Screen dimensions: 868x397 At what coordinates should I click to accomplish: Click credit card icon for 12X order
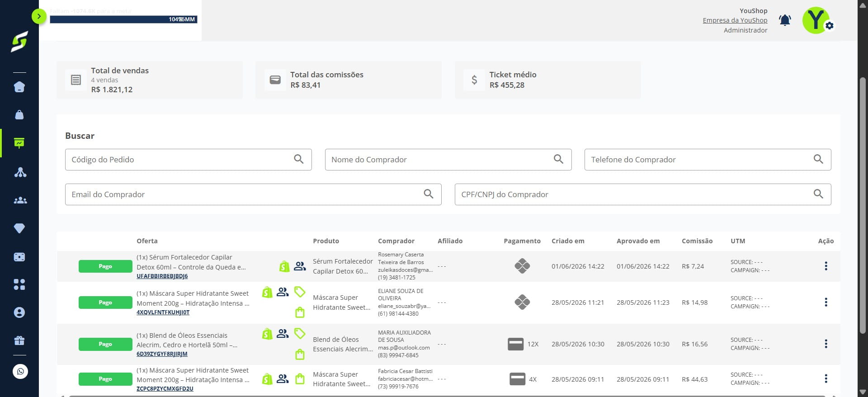point(516,344)
